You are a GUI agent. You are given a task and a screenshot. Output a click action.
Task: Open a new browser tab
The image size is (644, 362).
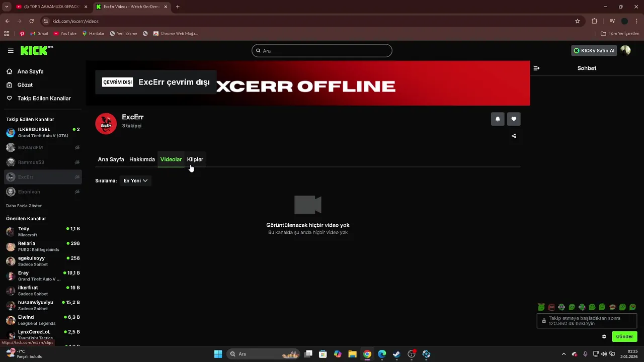(x=178, y=7)
